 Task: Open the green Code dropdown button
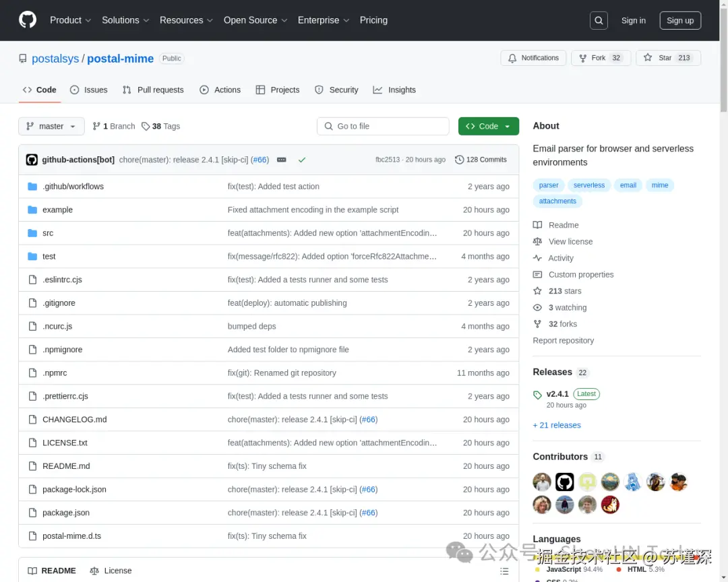pyautogui.click(x=488, y=126)
